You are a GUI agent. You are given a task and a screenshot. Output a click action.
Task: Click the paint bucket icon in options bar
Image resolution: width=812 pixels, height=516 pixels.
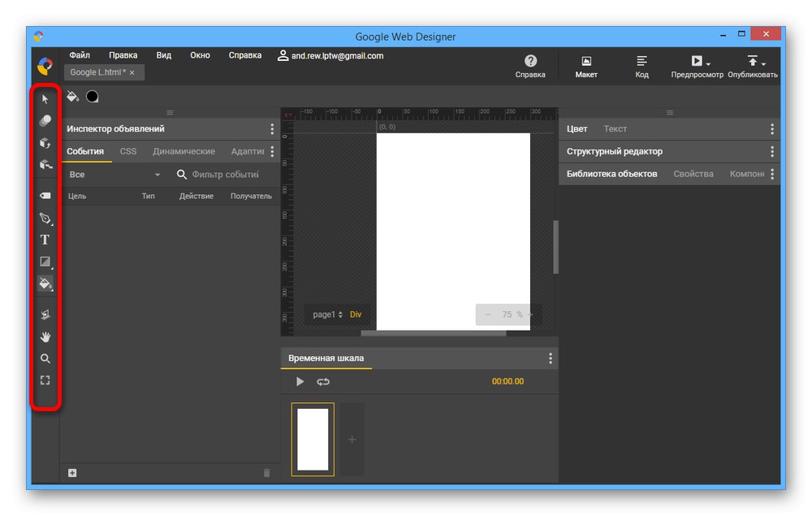click(72, 97)
